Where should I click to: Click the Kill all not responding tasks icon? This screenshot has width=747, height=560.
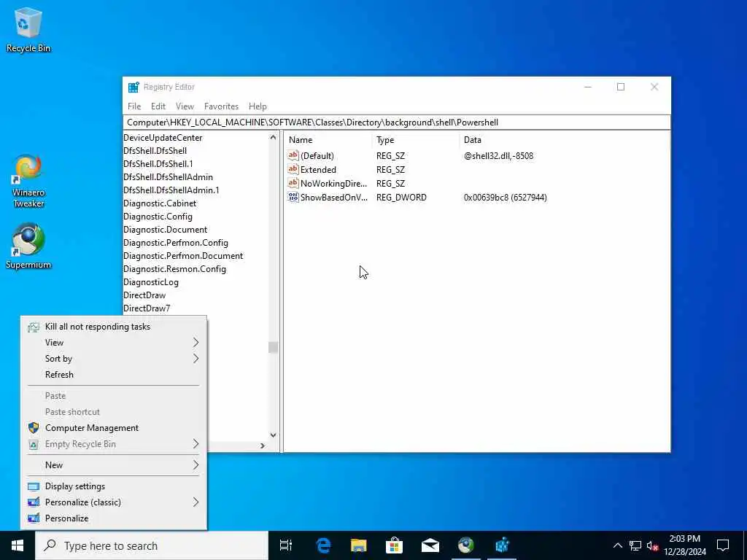[x=34, y=327]
